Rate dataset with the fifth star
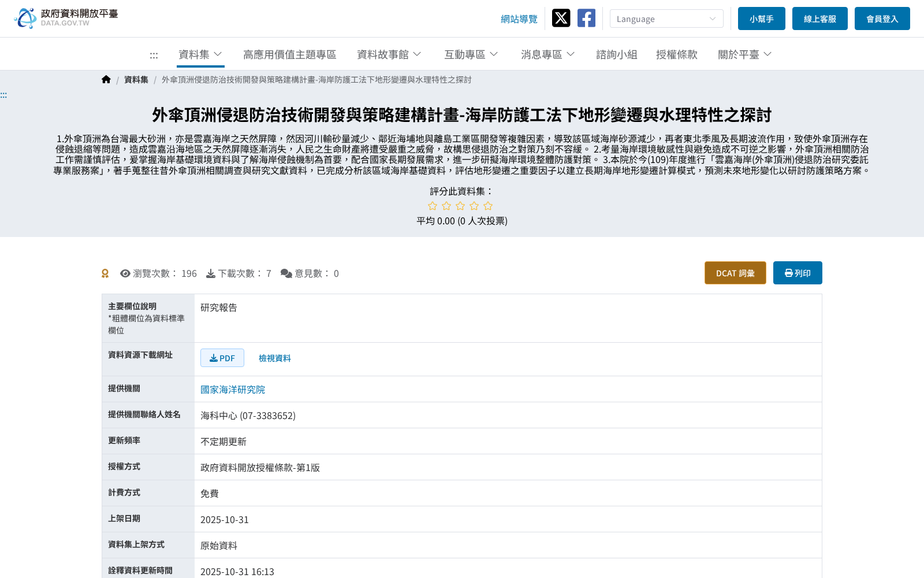The width and height of the screenshot is (924, 578). click(488, 206)
